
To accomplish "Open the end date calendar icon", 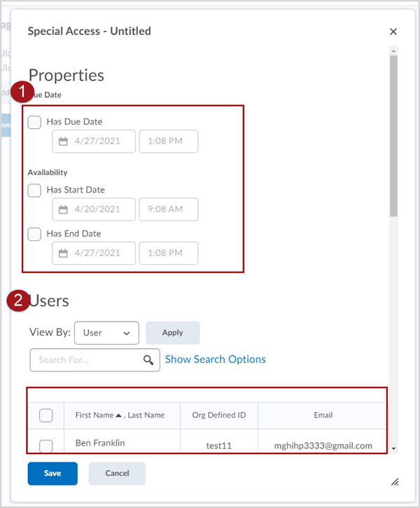I will pos(63,254).
